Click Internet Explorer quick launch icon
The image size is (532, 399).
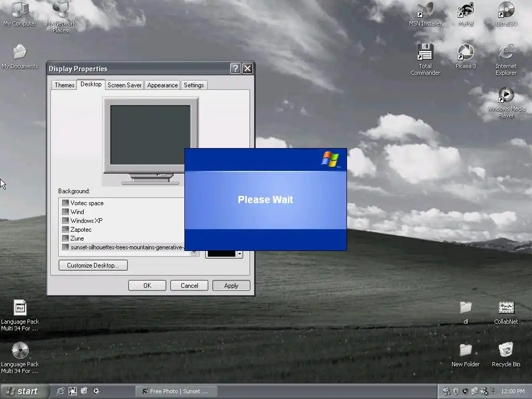[60, 391]
